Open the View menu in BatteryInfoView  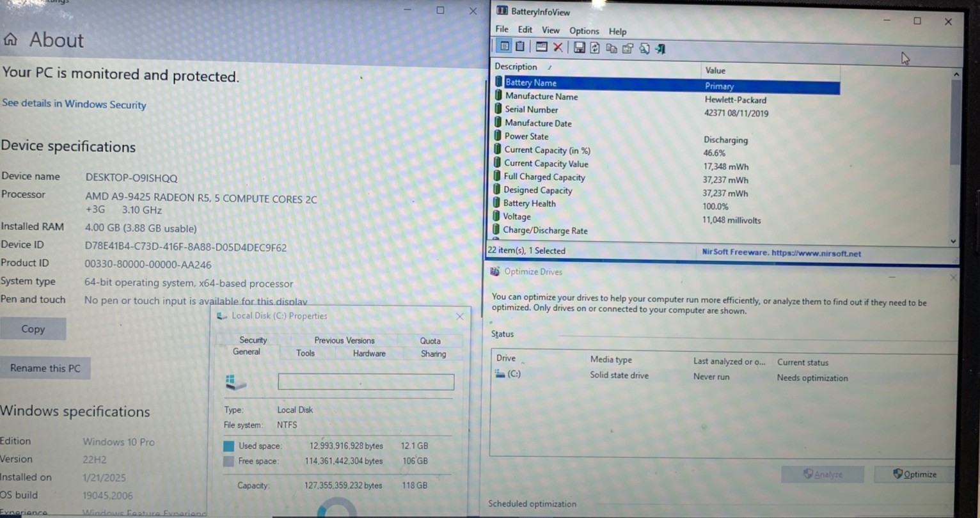(x=551, y=30)
